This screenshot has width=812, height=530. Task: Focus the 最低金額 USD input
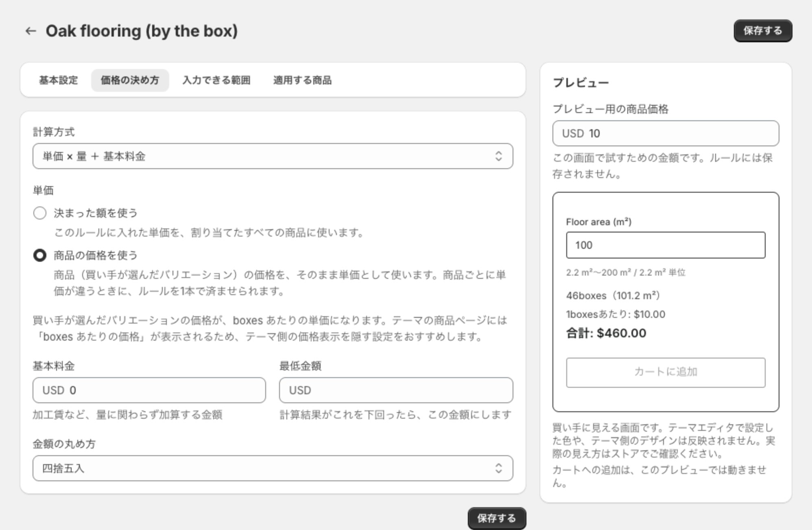point(396,390)
